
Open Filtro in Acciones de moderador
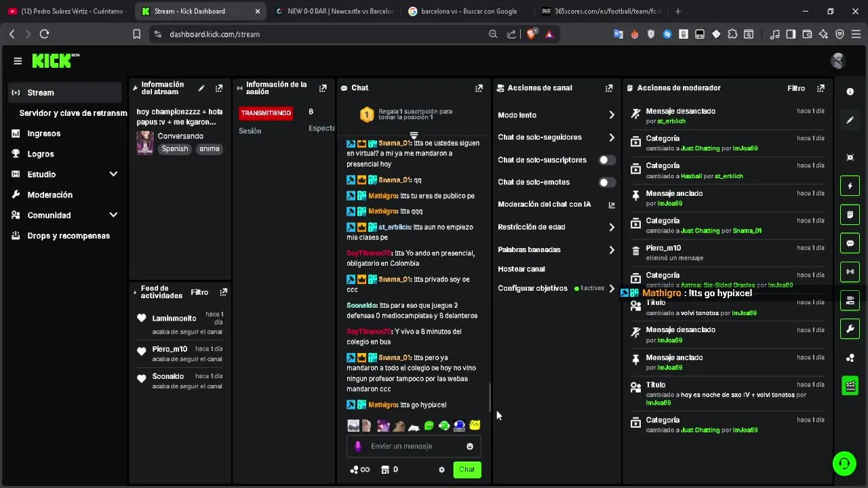(x=796, y=88)
